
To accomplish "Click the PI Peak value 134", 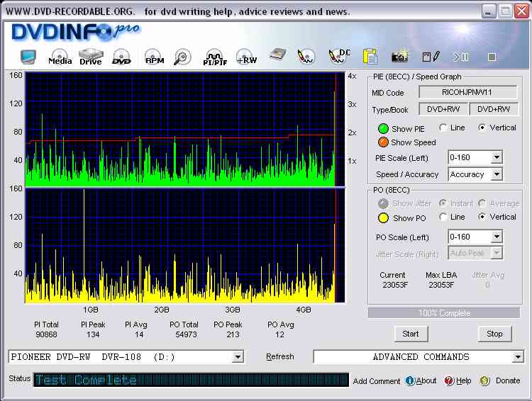I will [93, 334].
